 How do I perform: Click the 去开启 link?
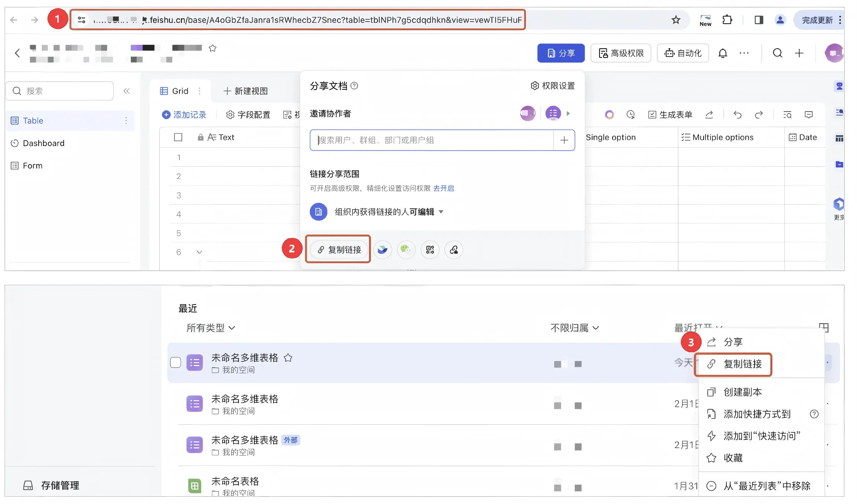(444, 189)
